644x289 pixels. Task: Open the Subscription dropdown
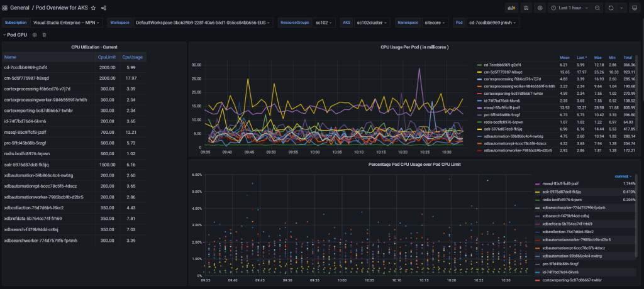(66, 22)
